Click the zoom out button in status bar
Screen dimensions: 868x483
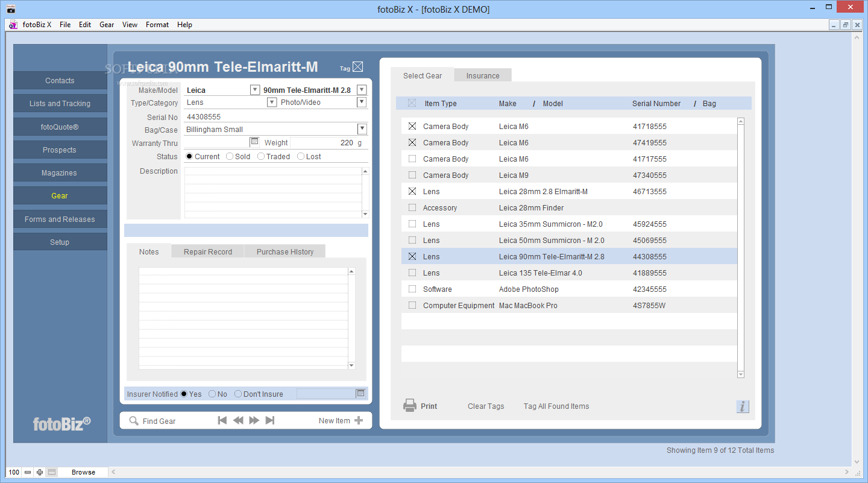pos(28,472)
